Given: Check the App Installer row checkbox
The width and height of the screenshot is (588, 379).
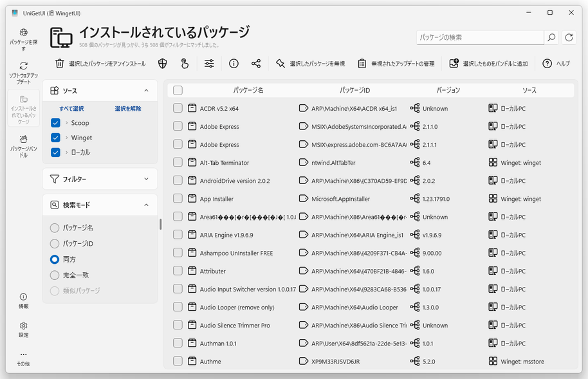Looking at the screenshot, I should tap(178, 198).
